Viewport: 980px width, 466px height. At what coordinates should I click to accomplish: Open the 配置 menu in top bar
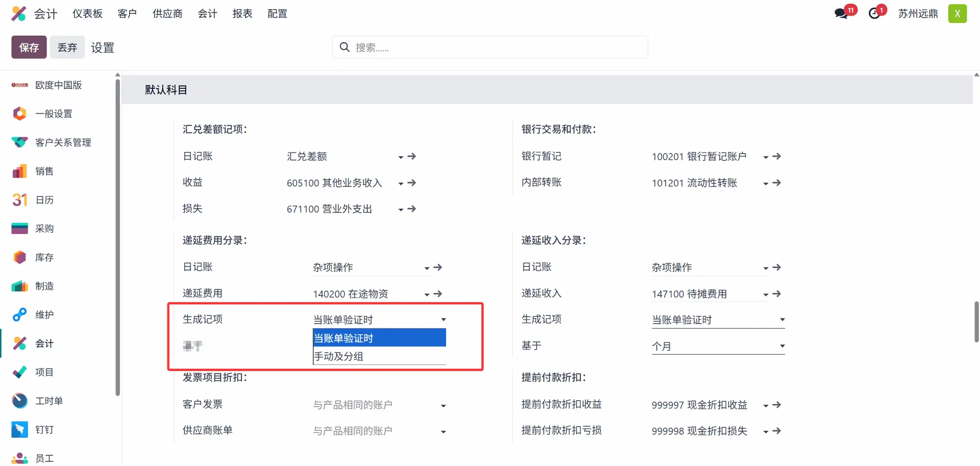point(277,14)
